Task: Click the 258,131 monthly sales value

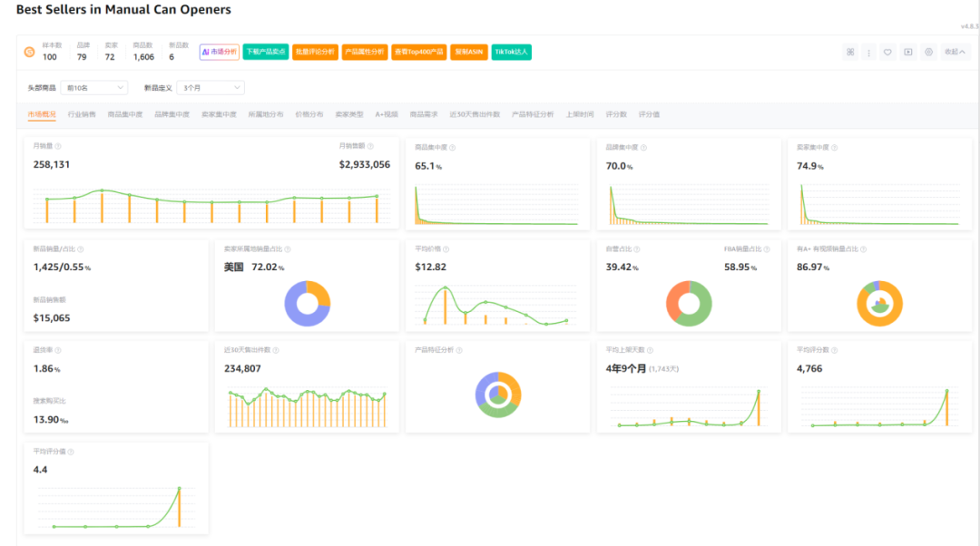Action: [51, 165]
